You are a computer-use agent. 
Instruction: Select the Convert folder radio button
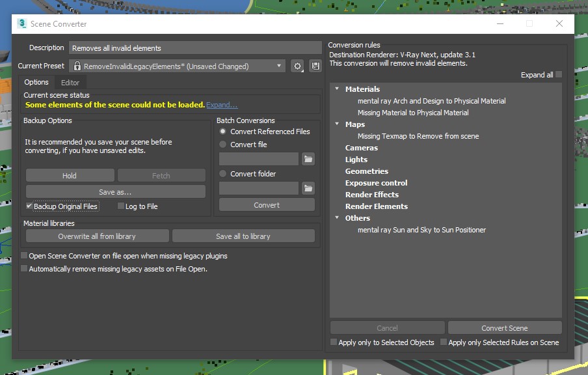[x=222, y=173]
